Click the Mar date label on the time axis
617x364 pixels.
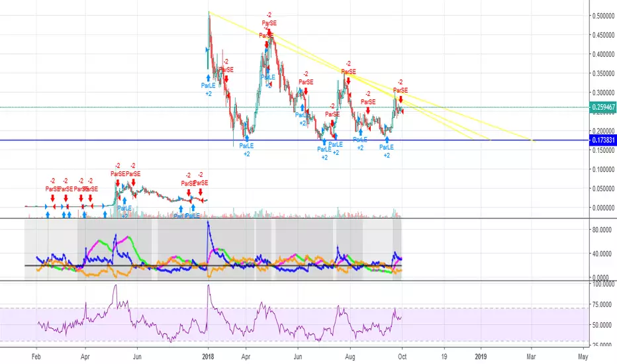coord(531,357)
